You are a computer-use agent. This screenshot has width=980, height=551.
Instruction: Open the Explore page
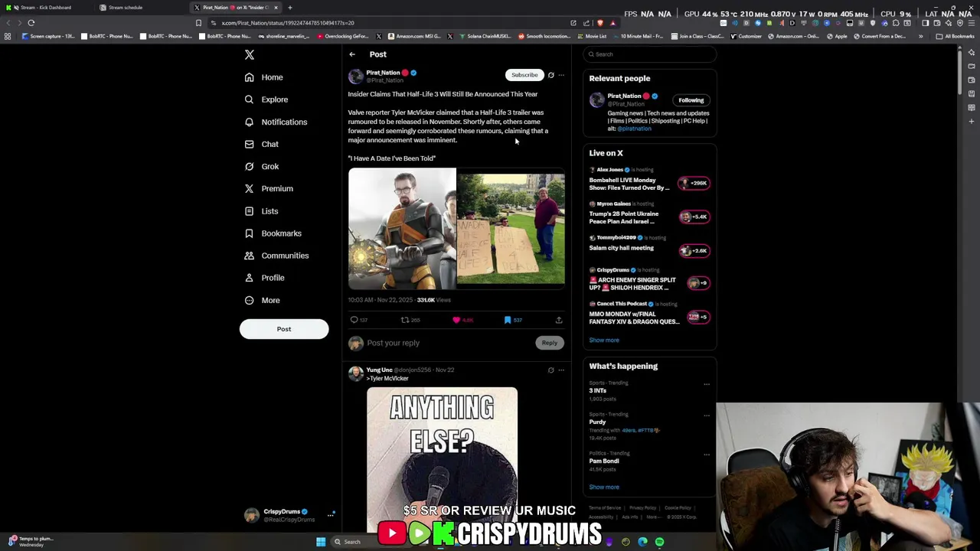(x=266, y=99)
